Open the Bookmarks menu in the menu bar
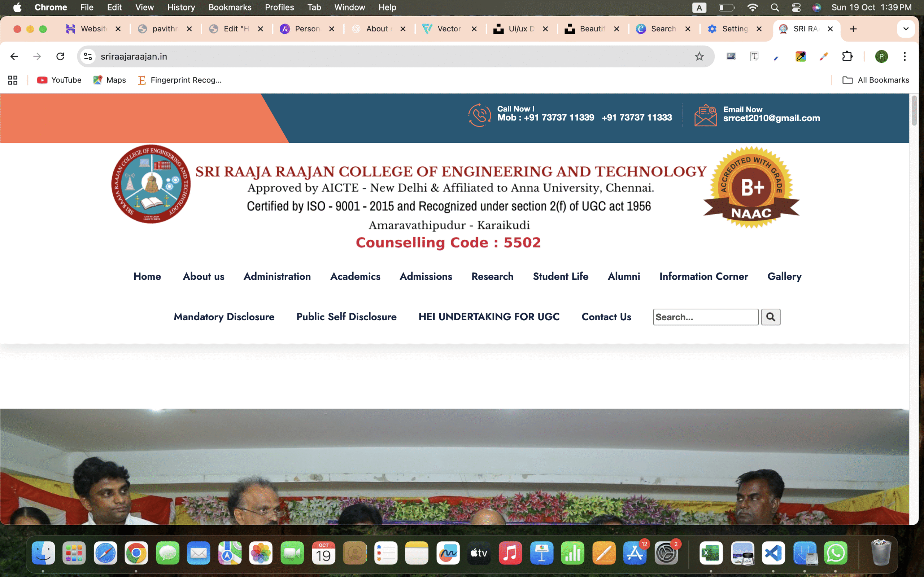The width and height of the screenshot is (924, 577). 230,7
